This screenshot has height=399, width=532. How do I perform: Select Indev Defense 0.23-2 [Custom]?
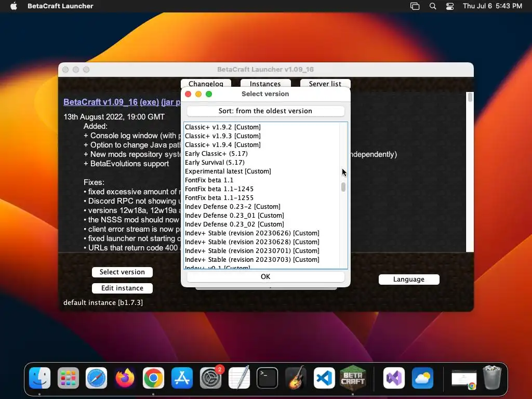[x=262, y=206]
